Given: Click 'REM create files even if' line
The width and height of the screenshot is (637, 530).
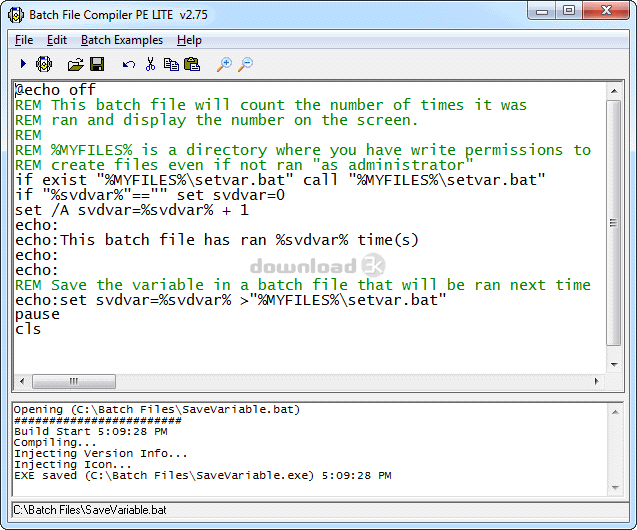Looking at the screenshot, I should 244,165.
